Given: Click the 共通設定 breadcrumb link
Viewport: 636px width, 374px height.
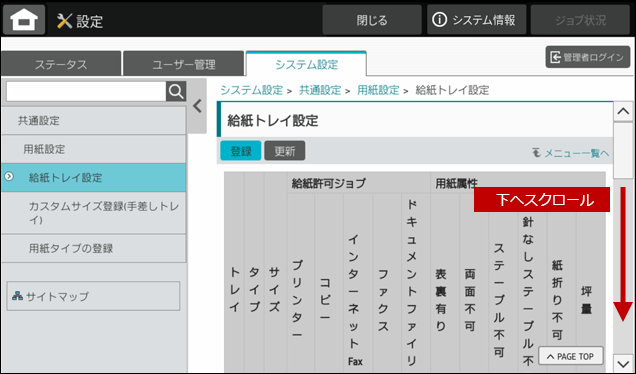Looking at the screenshot, I should point(320,90).
